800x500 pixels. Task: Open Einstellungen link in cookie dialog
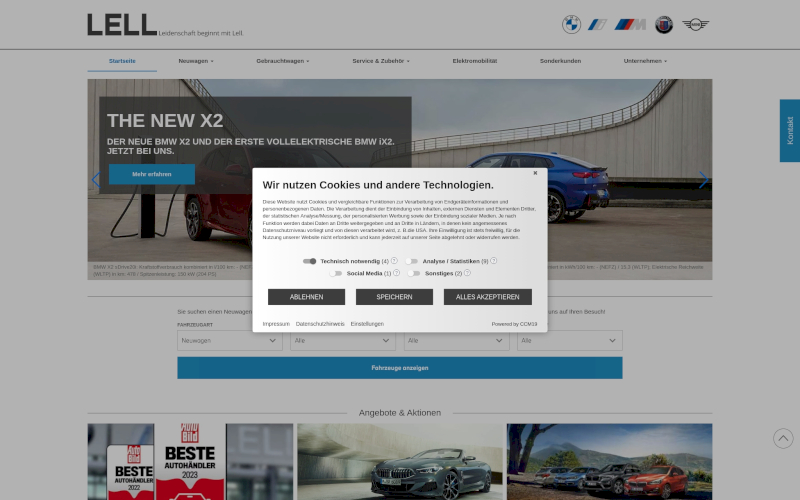click(367, 324)
